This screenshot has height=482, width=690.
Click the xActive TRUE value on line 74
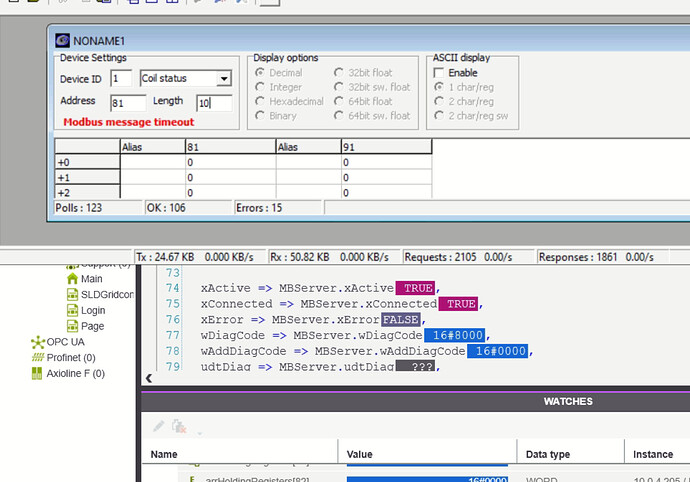pos(415,288)
